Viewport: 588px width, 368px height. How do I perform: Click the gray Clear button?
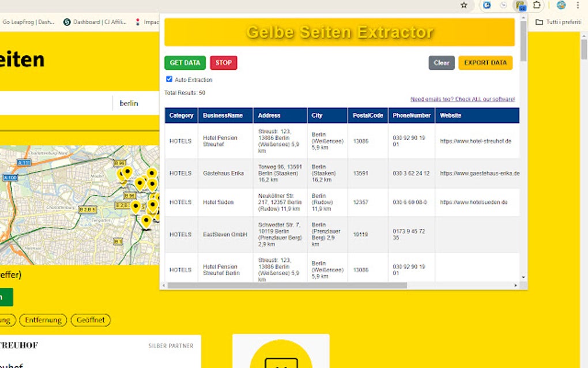tap(442, 63)
